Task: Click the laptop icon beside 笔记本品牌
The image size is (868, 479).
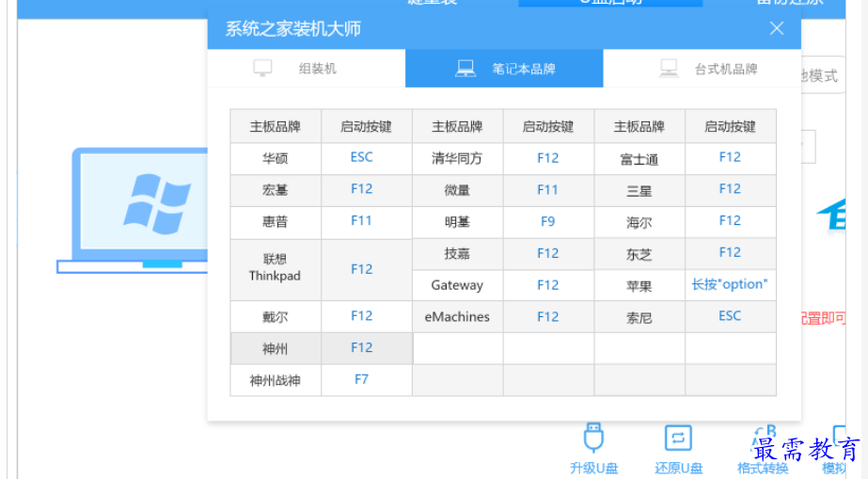Action: (x=465, y=69)
